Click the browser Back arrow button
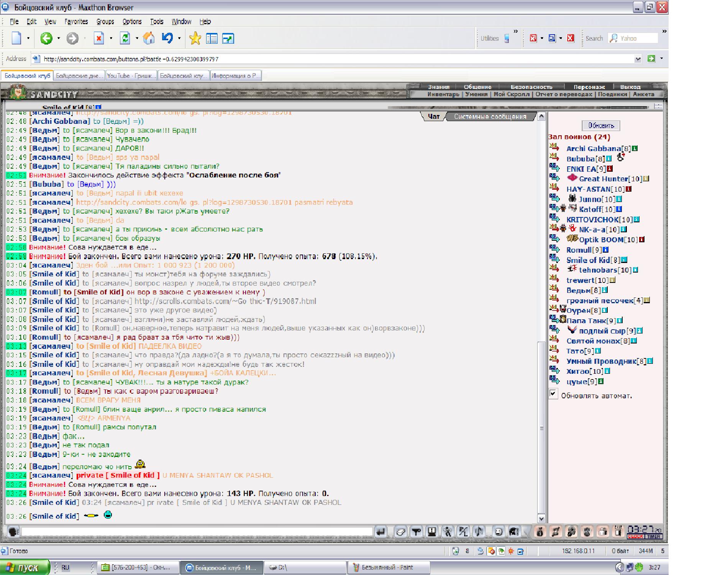The height and width of the screenshot is (575, 728). (x=46, y=38)
